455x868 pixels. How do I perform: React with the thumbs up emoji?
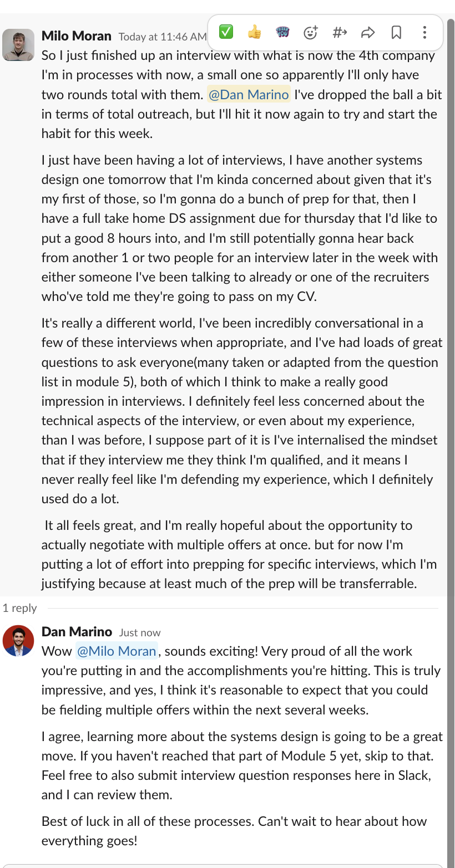(254, 33)
